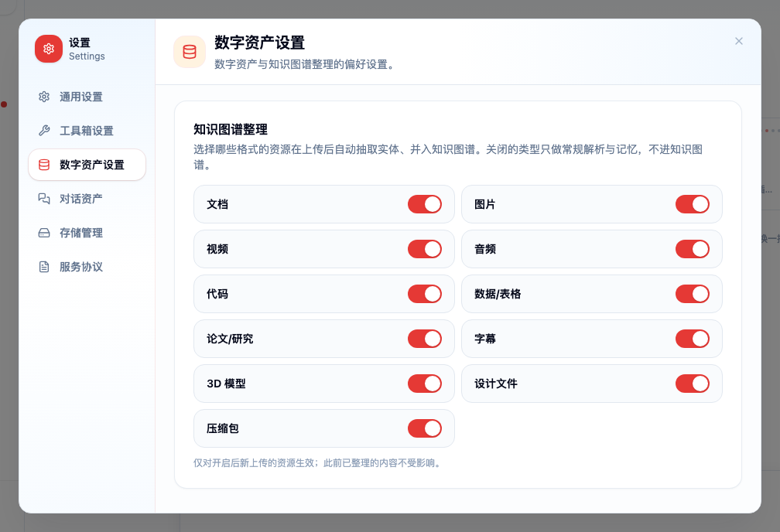The width and height of the screenshot is (780, 532).
Task: Click the gear icon beside 通用设置
Action: coord(44,97)
